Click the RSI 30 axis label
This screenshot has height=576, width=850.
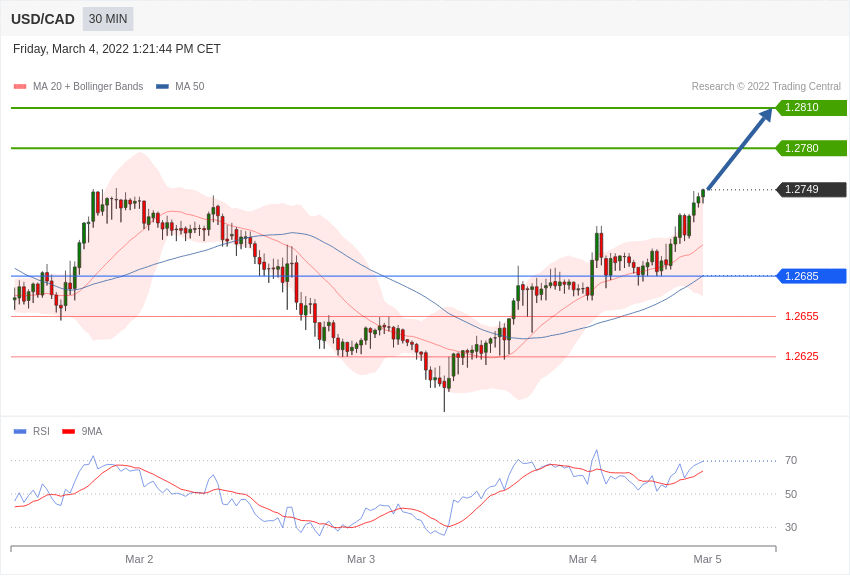tap(791, 527)
